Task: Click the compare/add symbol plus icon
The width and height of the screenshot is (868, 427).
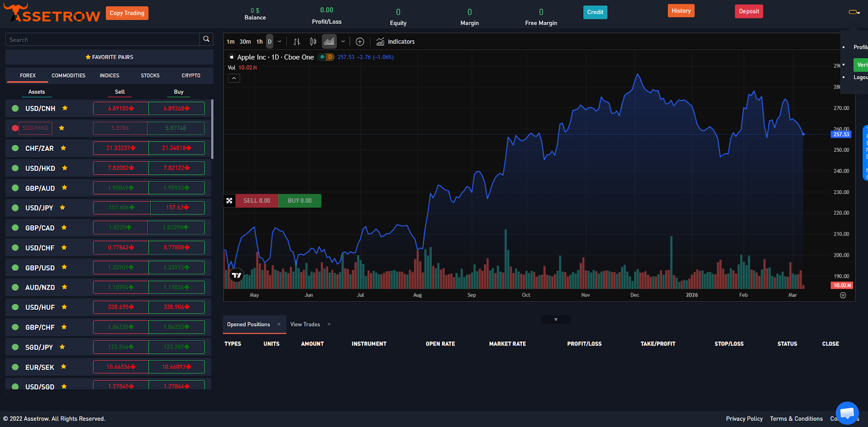Action: 360,42
